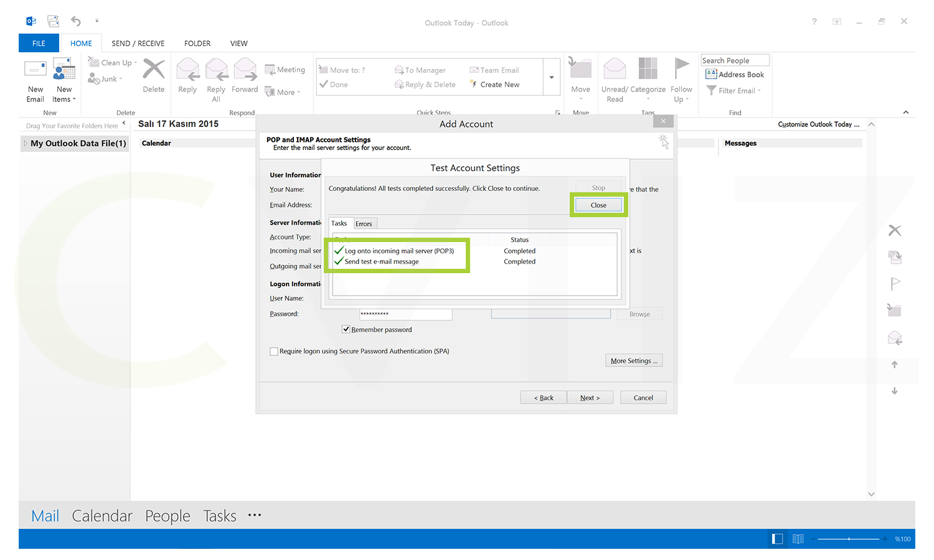Open the Tasks navigation view
Image resolution: width=934 pixels, height=560 pixels.
220,516
